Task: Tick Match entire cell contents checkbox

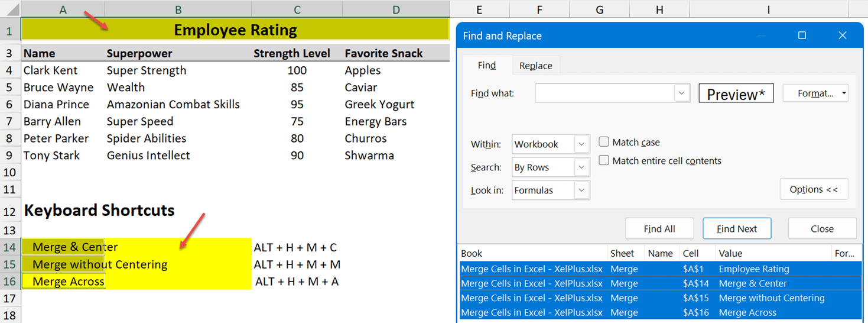Action: pos(604,160)
